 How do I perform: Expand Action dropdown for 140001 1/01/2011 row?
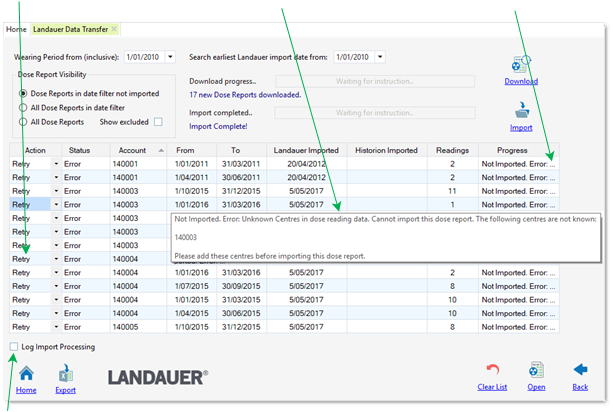click(56, 164)
